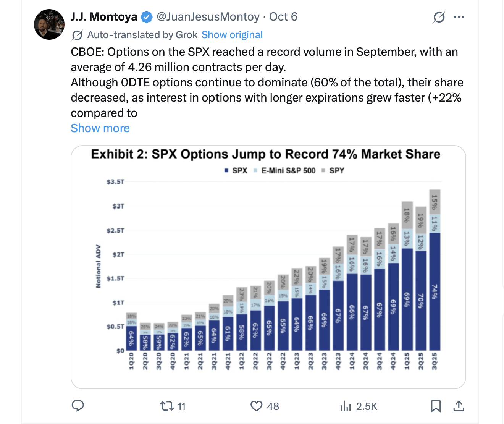
Task: Click the SPY legend gray square
Action: (323, 171)
